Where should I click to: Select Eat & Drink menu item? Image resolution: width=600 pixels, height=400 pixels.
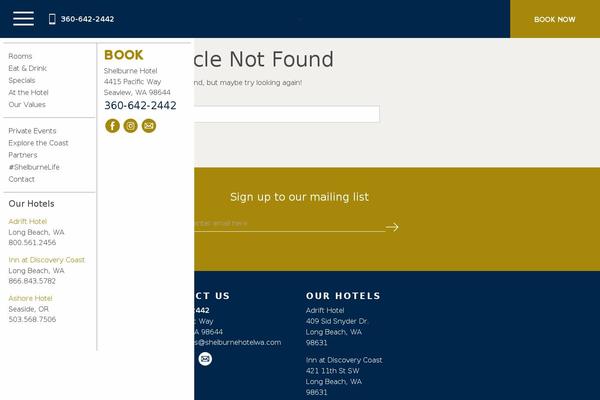point(28,68)
